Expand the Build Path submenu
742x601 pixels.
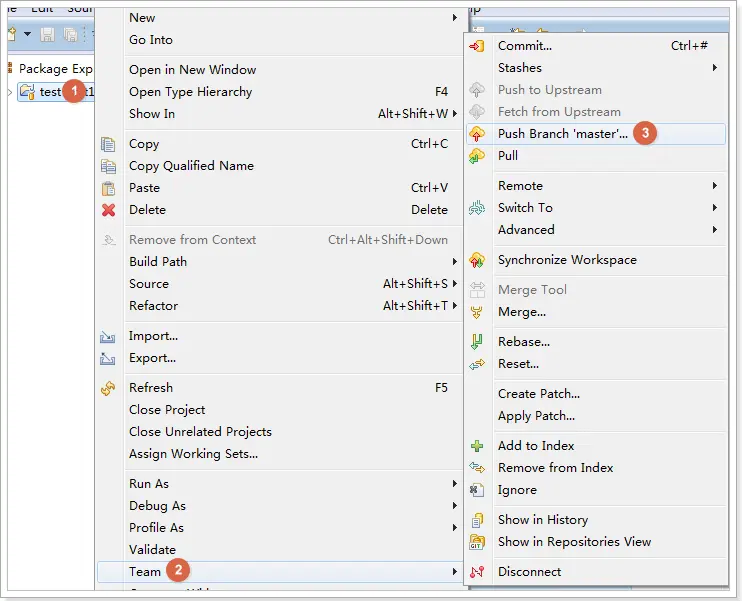pos(454,262)
